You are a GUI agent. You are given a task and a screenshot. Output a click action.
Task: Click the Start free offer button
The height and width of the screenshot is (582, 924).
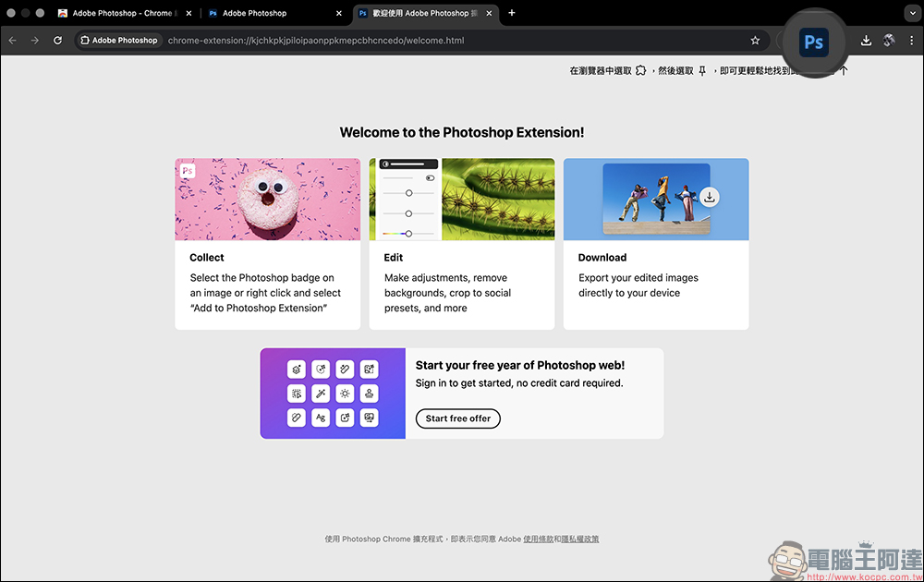457,418
